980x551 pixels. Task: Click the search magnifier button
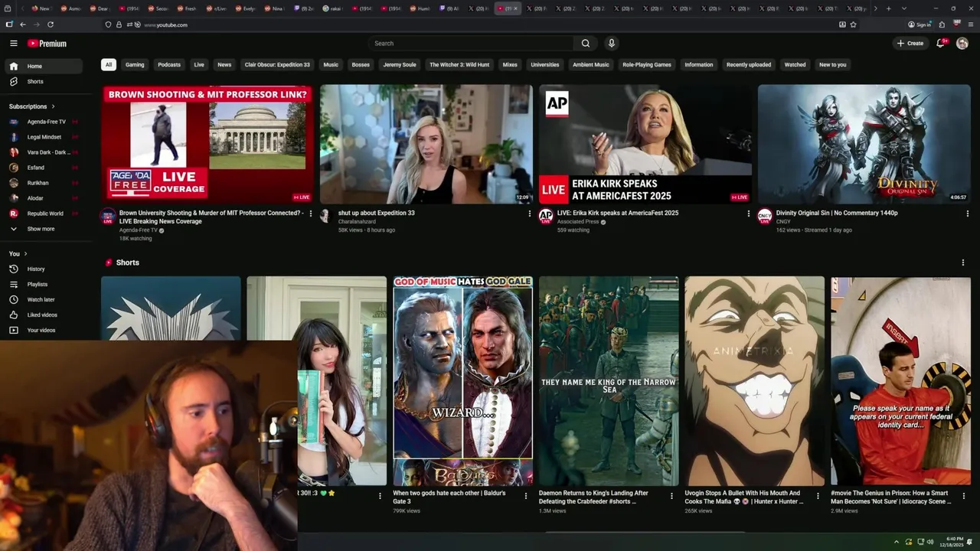(586, 44)
